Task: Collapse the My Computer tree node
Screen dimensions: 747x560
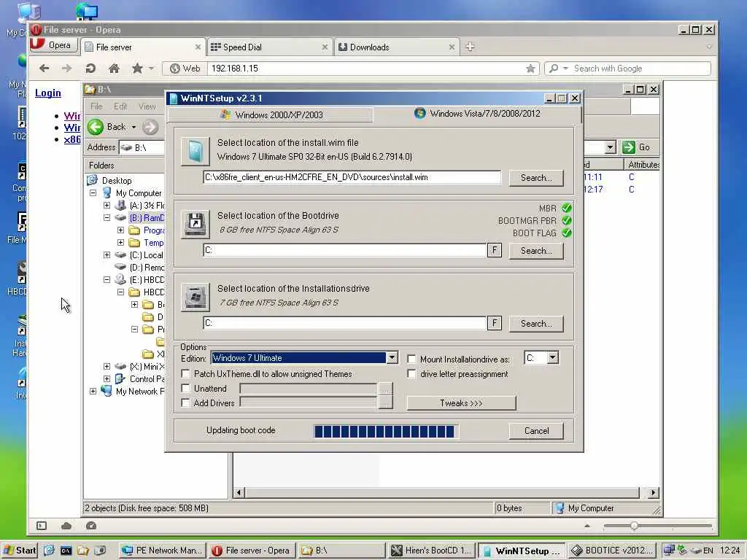Action: pos(93,192)
